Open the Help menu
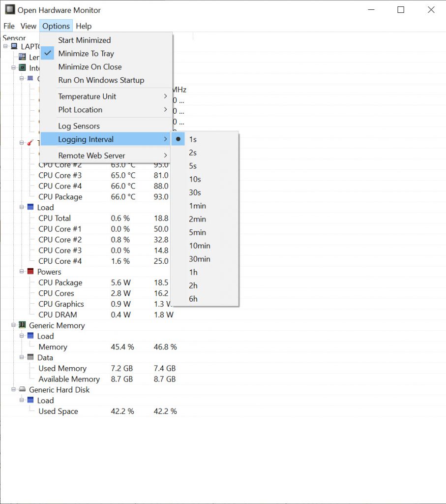 tap(84, 26)
